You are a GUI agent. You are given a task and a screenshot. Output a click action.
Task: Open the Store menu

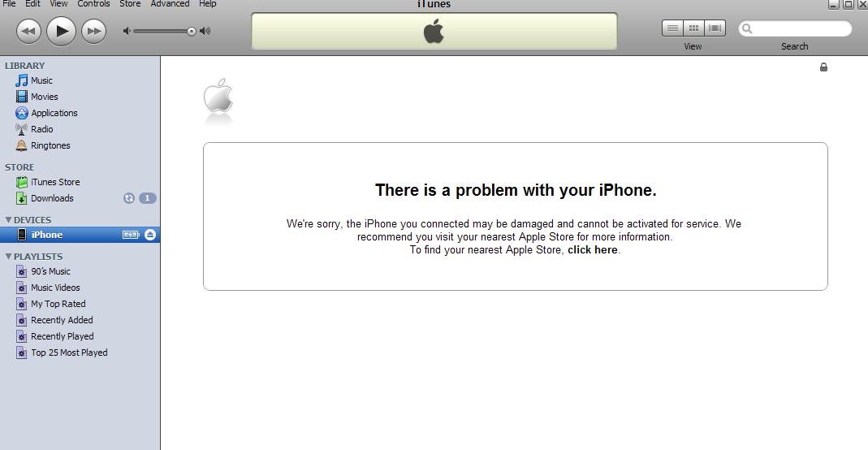[130, 4]
